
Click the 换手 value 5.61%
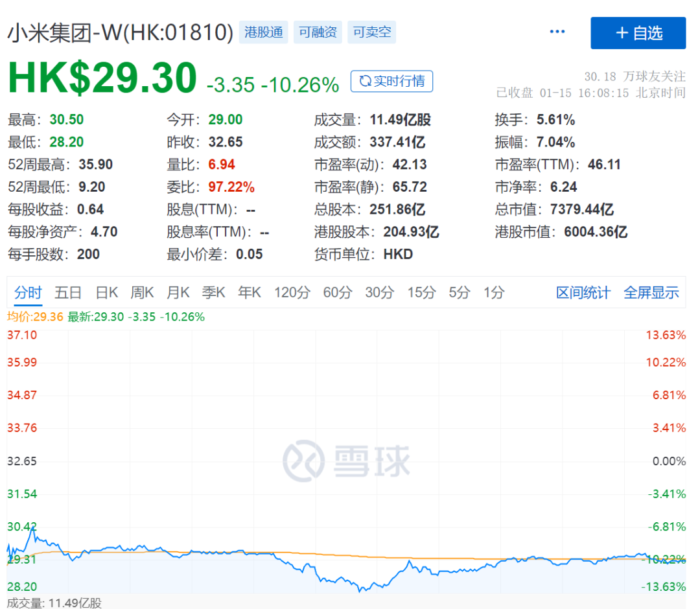pyautogui.click(x=555, y=120)
